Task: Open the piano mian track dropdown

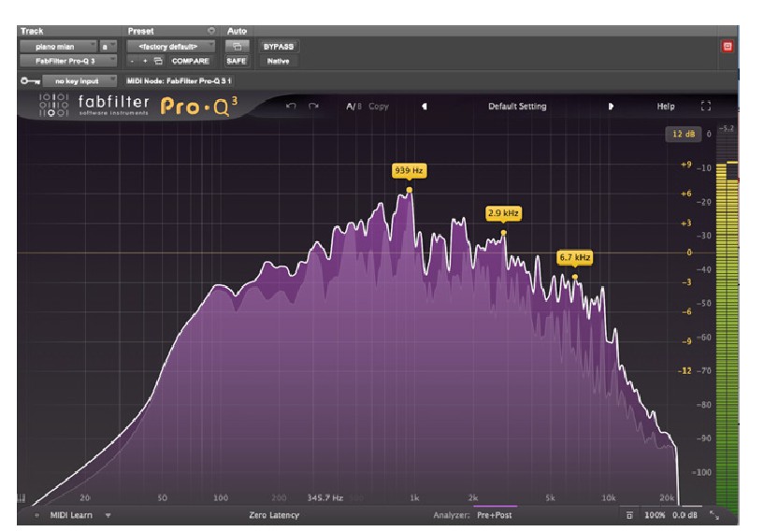Action: coord(59,47)
